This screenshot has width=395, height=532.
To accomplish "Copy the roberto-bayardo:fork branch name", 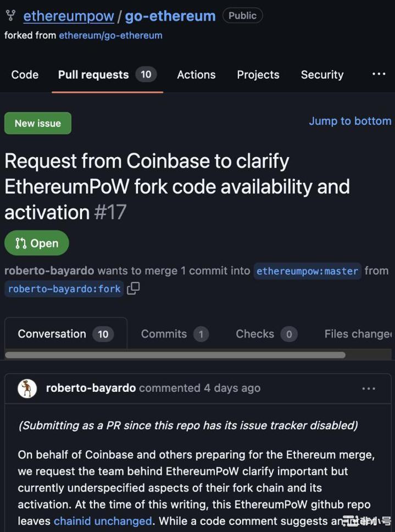I will 133,289.
